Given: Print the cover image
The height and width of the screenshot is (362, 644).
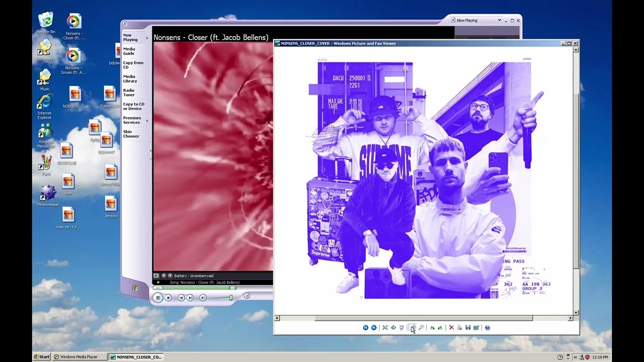Looking at the screenshot, I should click(460, 327).
